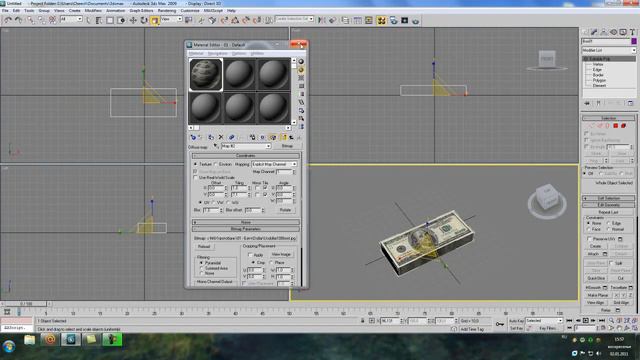Collapse the Bitmap Parameters rollout
Screen dimensions: 640x360
point(246,229)
